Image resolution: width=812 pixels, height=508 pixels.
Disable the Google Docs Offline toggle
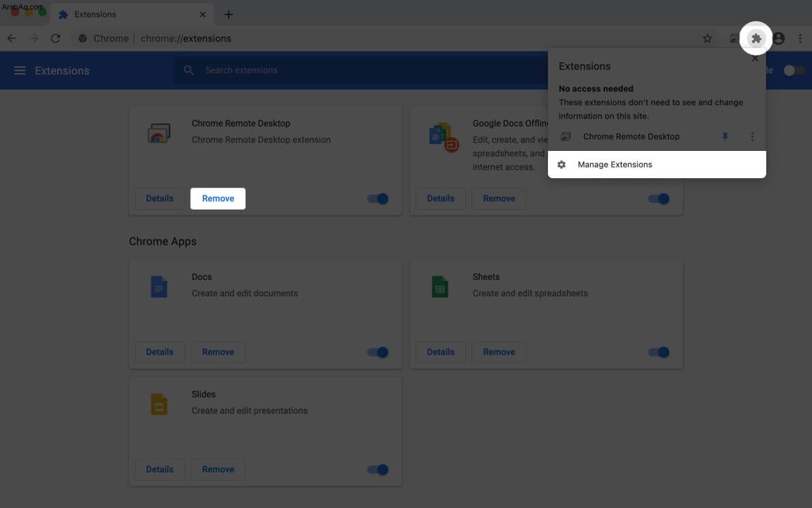pyautogui.click(x=659, y=199)
